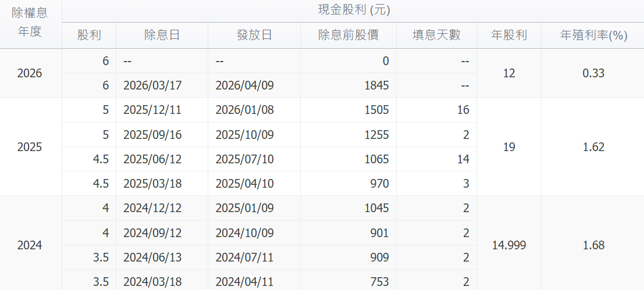
Task: Click the 除息日 column header
Action: click(162, 35)
